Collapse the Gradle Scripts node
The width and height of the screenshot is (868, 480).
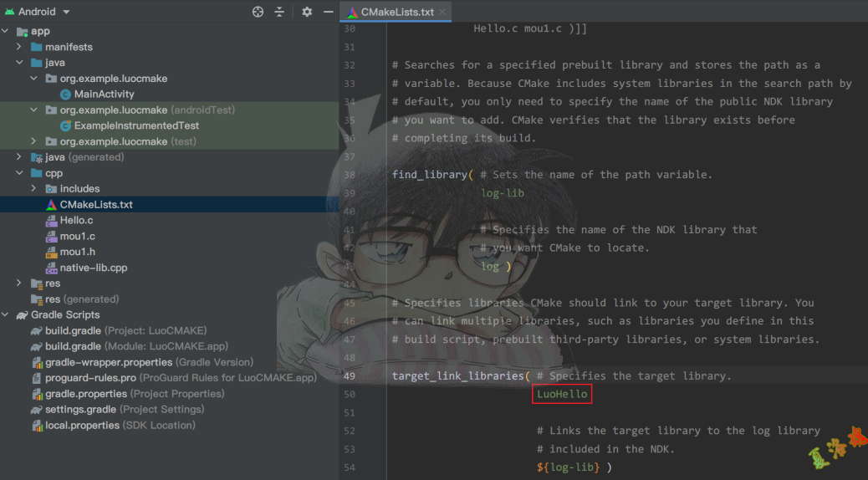(6, 315)
